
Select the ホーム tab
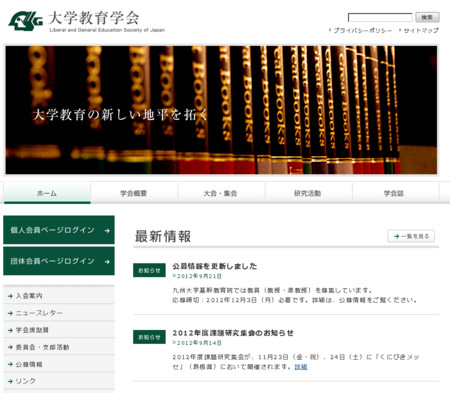point(47,193)
